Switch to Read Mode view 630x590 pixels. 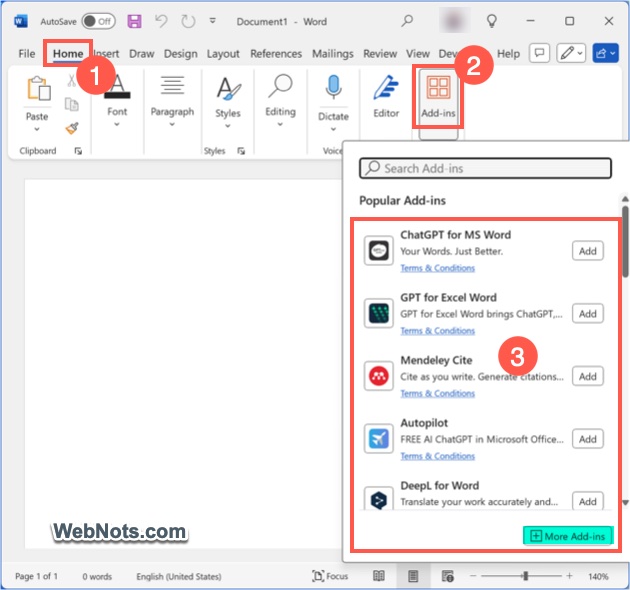point(378,576)
